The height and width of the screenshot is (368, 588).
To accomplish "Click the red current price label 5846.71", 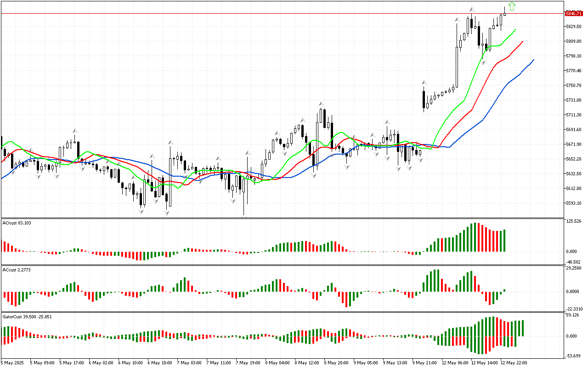I will pos(574,14).
